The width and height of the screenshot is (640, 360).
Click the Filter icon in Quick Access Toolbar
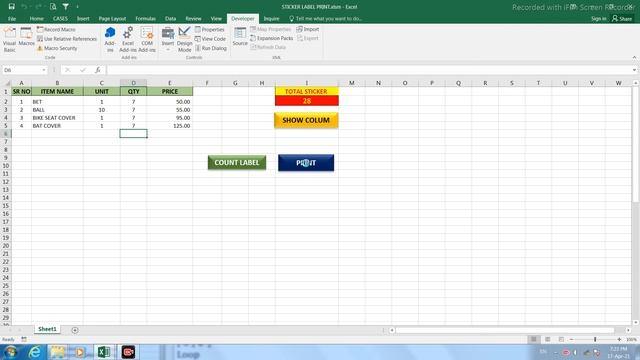click(65, 7)
